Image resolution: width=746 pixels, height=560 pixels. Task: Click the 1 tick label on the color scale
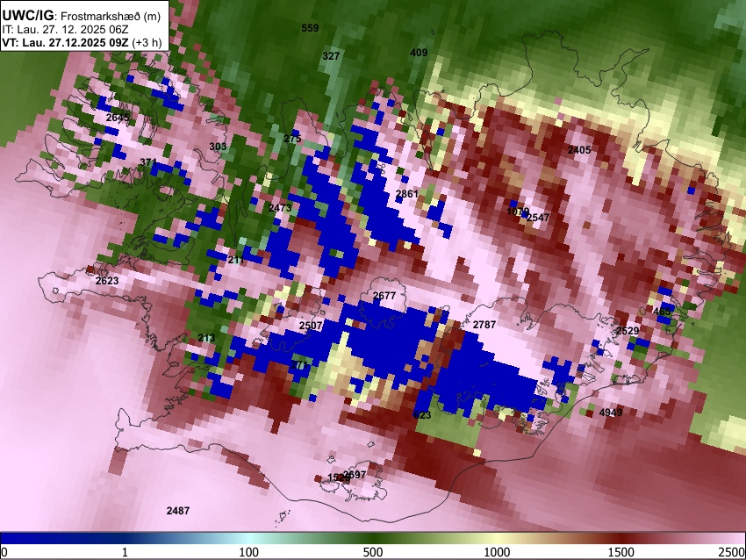point(125,552)
